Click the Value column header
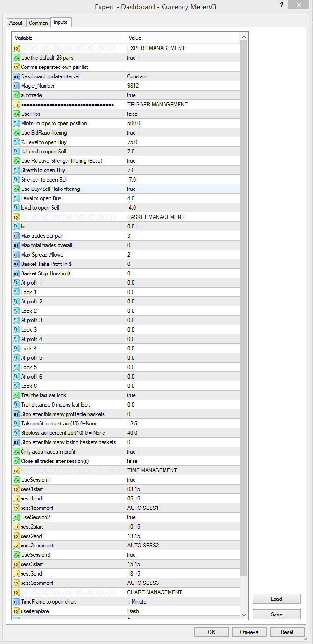313x644 pixels. 183,38
